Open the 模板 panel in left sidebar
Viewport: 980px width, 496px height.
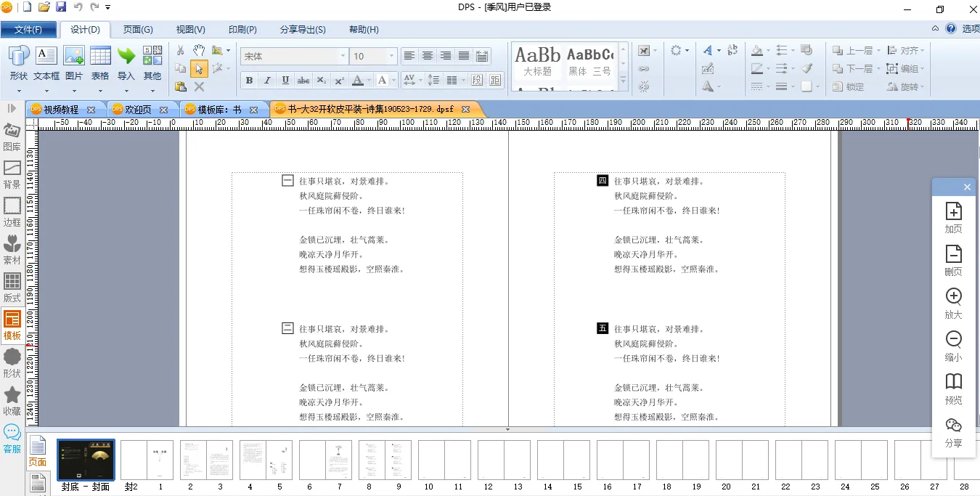click(x=12, y=325)
